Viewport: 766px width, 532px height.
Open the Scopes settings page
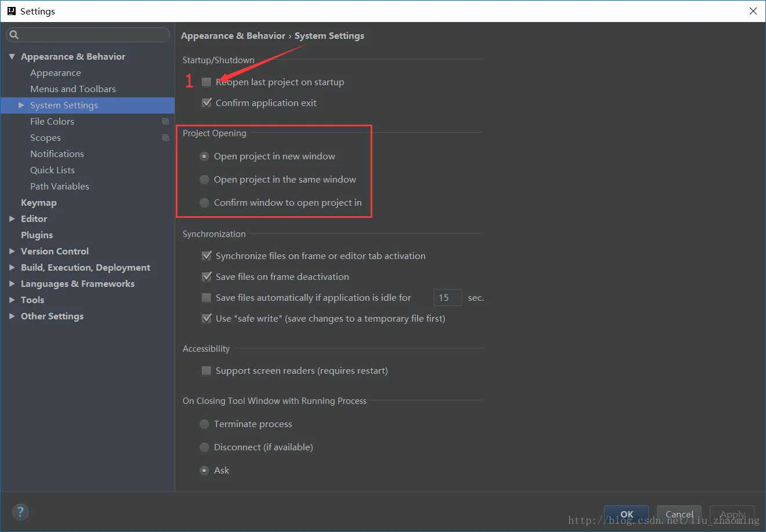tap(45, 138)
